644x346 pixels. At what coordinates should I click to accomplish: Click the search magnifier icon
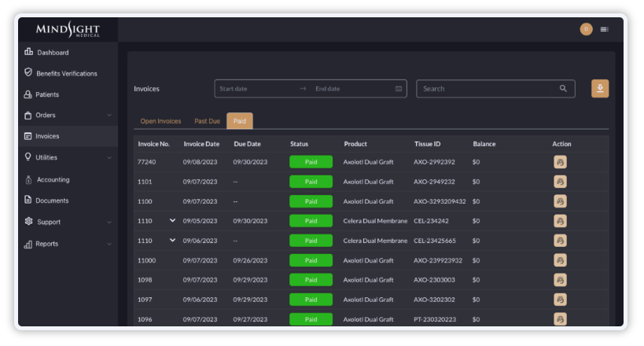pyautogui.click(x=563, y=89)
